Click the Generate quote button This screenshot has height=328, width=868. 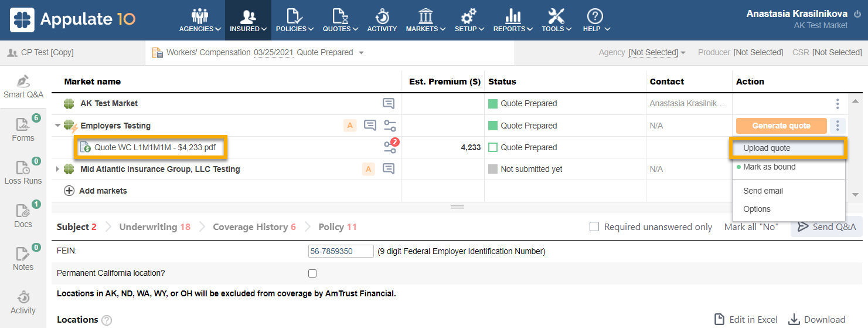coord(781,126)
